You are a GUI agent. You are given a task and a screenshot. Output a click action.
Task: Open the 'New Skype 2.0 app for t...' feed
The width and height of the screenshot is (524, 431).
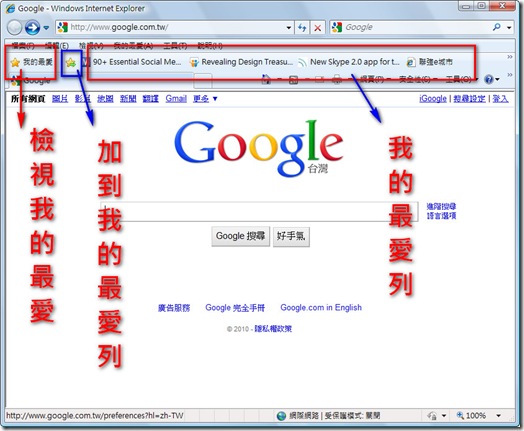click(x=349, y=62)
